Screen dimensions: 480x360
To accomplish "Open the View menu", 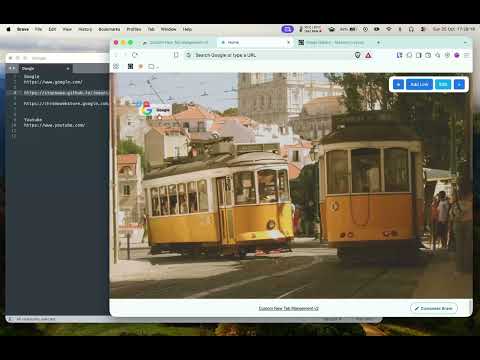I will click(67, 29).
